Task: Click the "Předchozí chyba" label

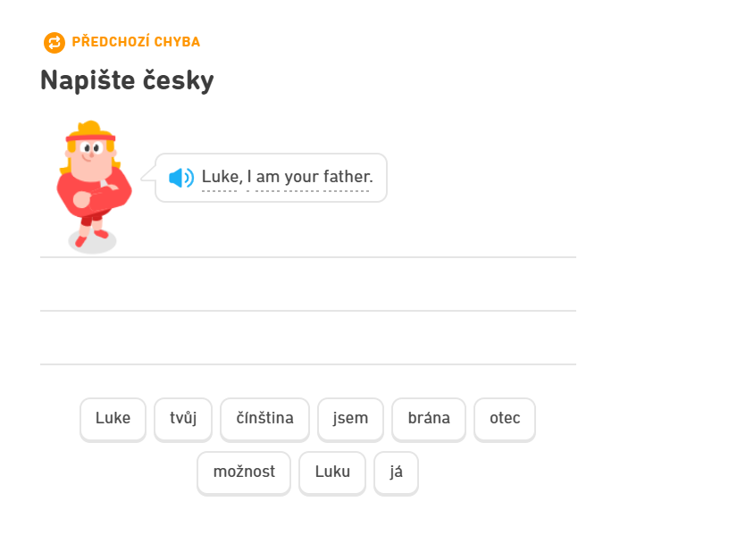Action: [136, 42]
